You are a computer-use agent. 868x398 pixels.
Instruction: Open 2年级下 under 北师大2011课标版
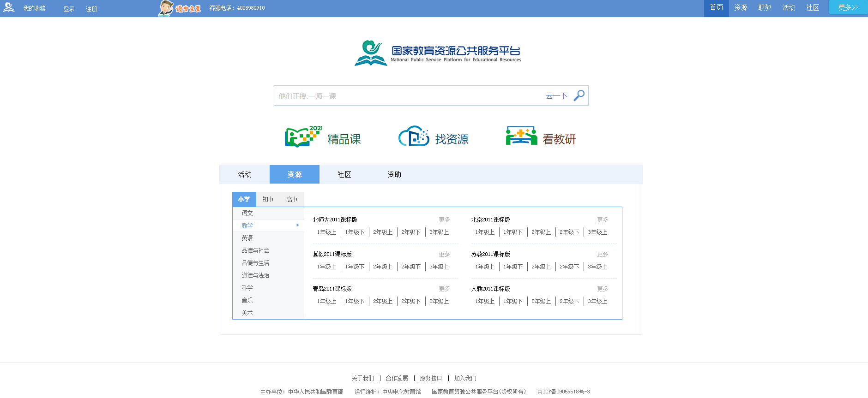pyautogui.click(x=411, y=232)
